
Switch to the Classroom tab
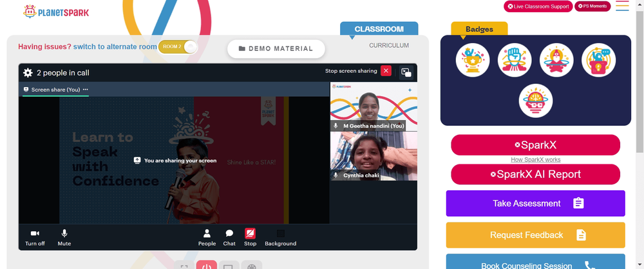379,29
